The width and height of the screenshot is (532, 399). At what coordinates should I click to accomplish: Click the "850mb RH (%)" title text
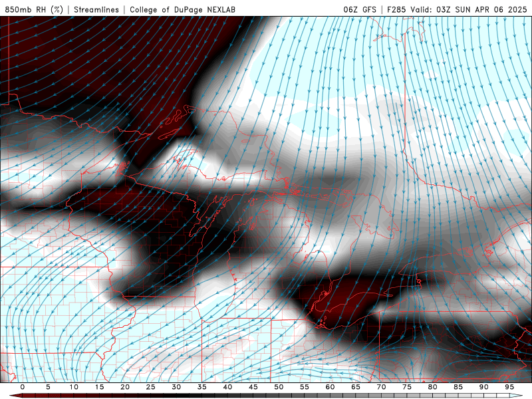34,9
